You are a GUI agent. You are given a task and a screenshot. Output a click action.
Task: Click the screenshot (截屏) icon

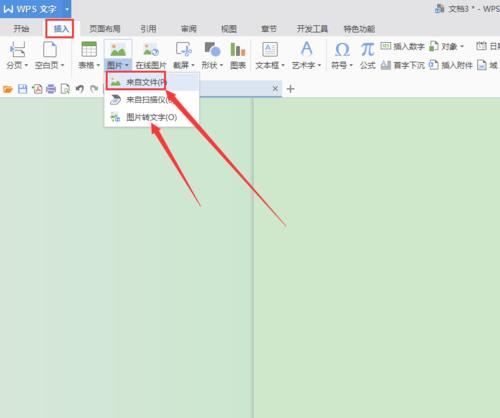(x=184, y=49)
